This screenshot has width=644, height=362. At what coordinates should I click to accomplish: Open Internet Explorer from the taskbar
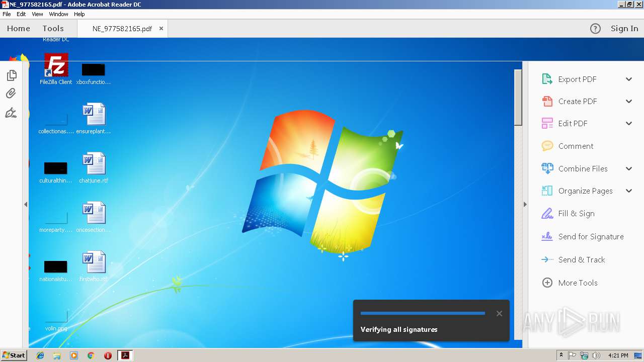(40, 355)
